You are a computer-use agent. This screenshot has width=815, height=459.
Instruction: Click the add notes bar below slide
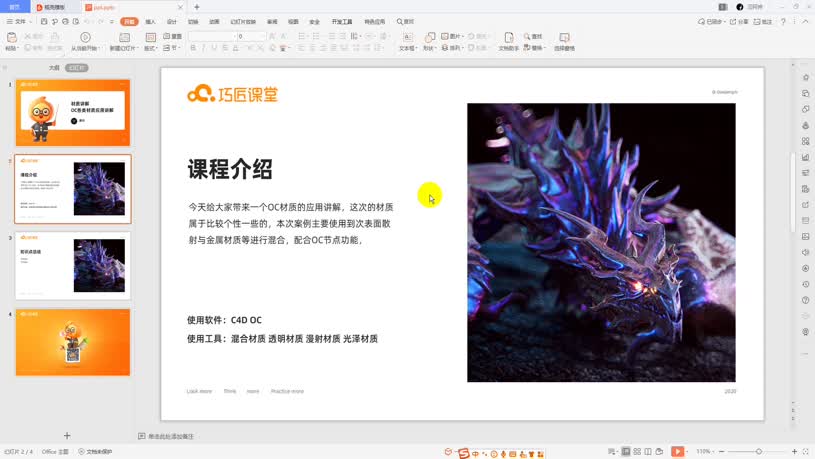click(166, 437)
